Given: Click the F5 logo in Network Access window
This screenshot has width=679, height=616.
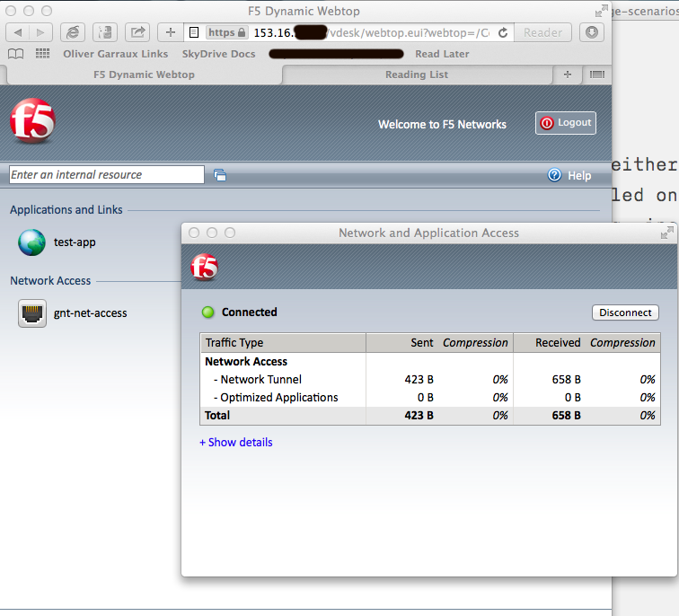Looking at the screenshot, I should tap(205, 267).
